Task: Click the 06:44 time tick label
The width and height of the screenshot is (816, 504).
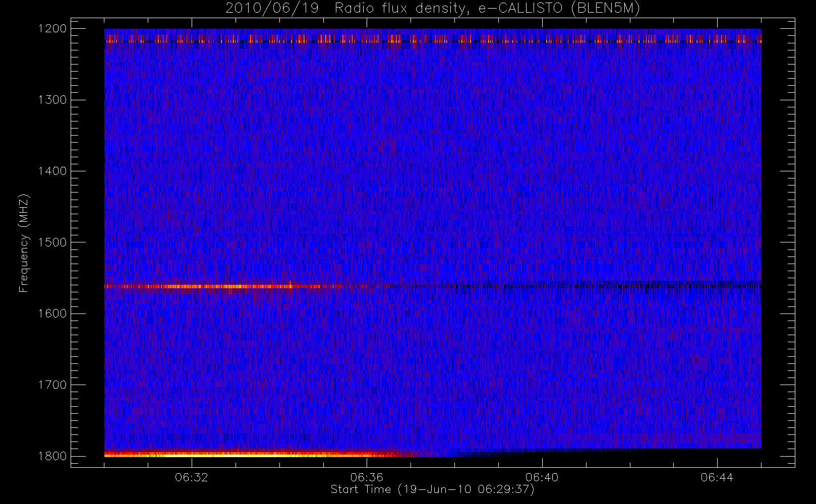Action: 717,477
